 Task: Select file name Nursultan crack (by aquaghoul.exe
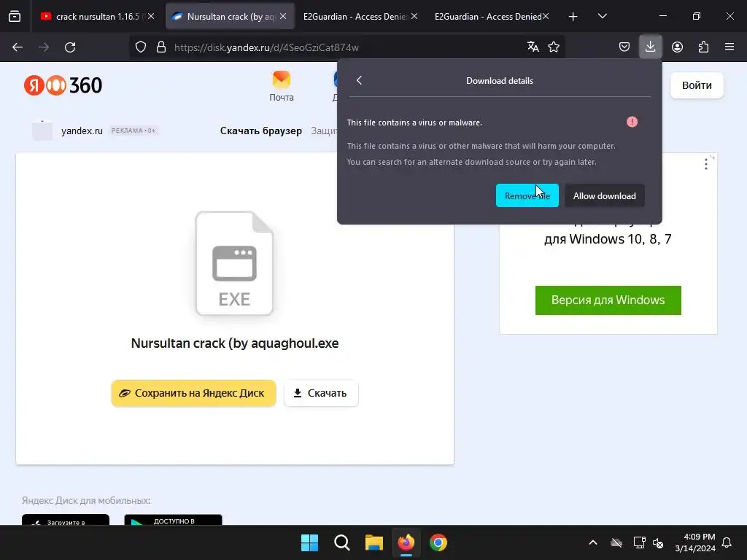click(235, 343)
